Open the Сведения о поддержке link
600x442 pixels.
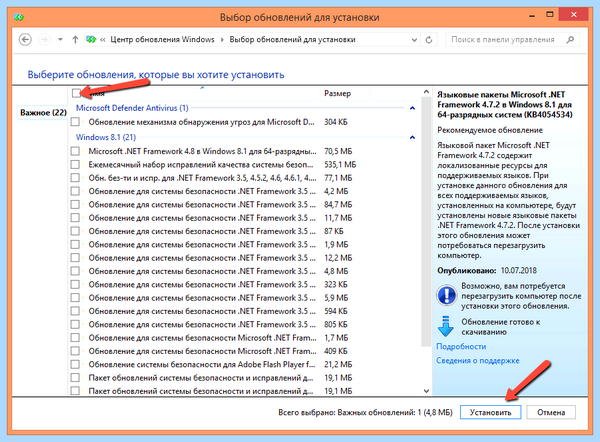(478, 360)
